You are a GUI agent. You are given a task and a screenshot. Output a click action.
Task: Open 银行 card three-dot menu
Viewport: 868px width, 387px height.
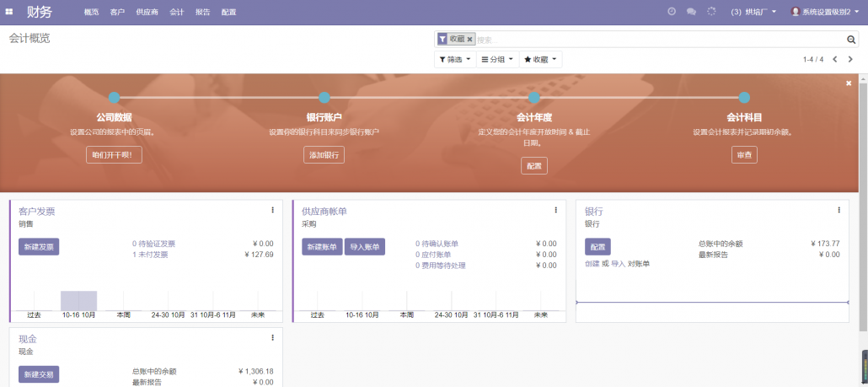coord(839,210)
